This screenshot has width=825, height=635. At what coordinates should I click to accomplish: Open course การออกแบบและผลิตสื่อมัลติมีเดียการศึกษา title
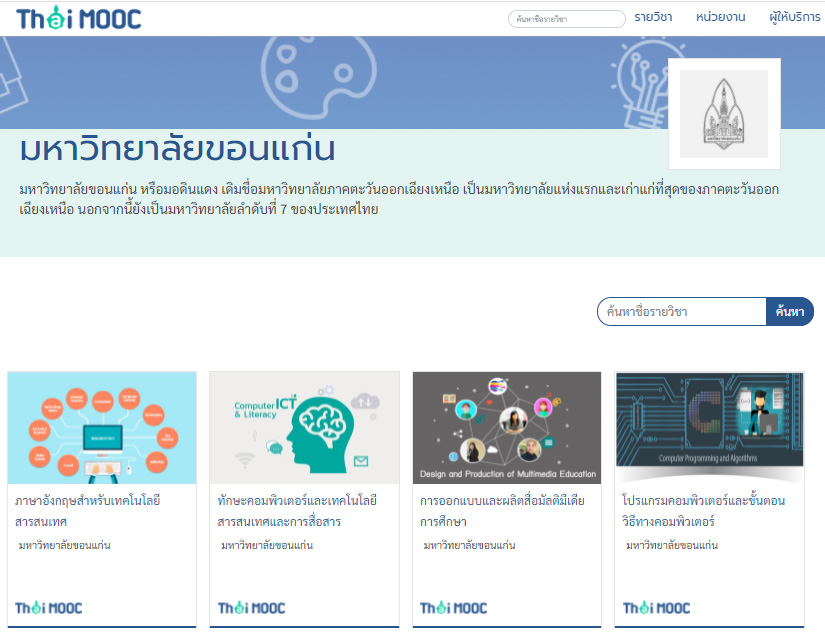pos(502,511)
